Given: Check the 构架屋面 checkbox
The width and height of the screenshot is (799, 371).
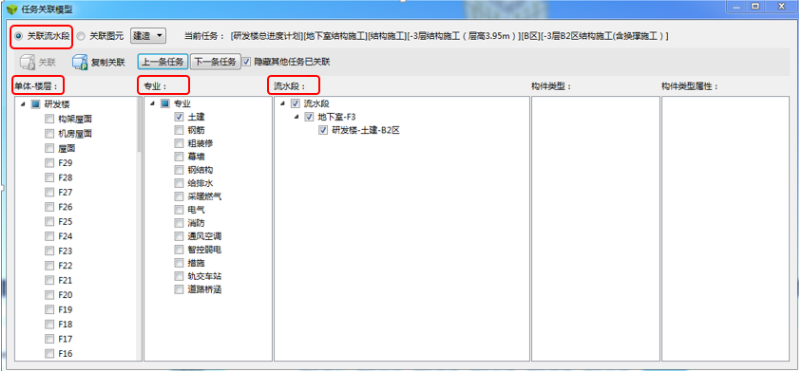Looking at the screenshot, I should tap(49, 119).
